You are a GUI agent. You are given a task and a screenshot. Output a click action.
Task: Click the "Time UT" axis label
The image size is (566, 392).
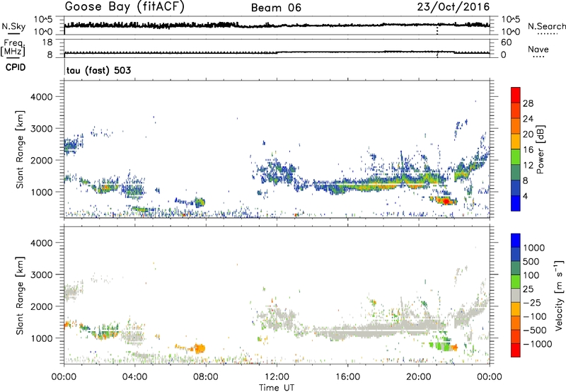point(277,388)
